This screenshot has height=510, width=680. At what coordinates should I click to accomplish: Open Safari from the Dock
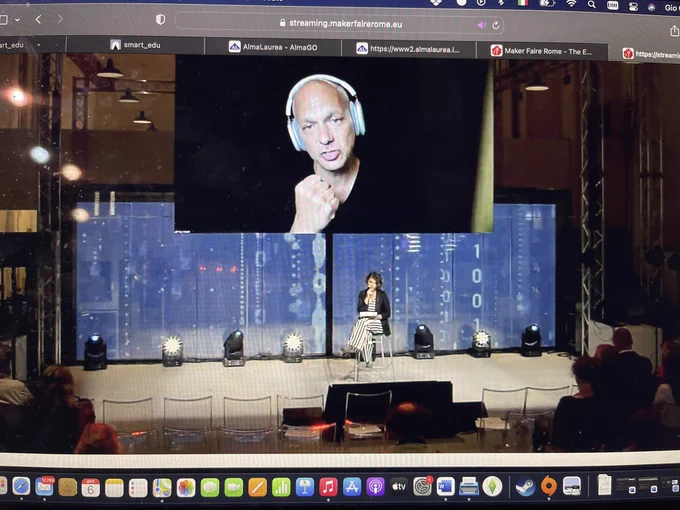point(21,486)
